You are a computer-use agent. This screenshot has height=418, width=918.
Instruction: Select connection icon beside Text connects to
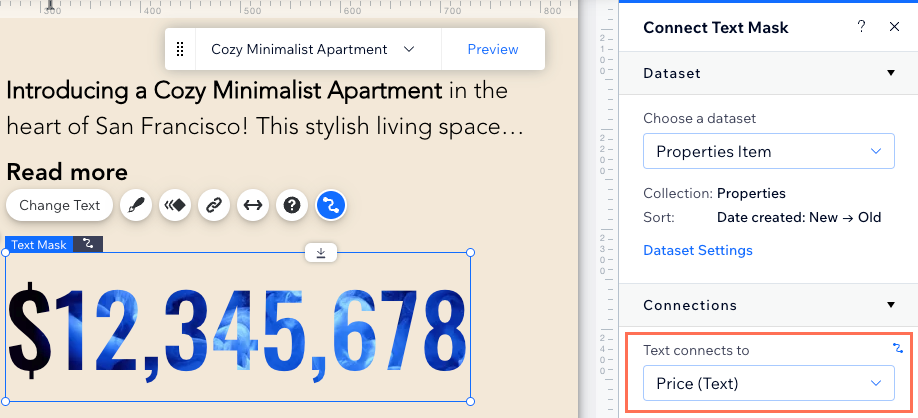point(898,348)
